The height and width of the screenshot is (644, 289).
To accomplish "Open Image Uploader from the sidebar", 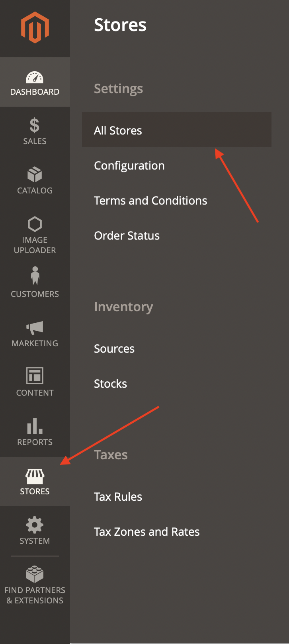I will click(x=35, y=224).
